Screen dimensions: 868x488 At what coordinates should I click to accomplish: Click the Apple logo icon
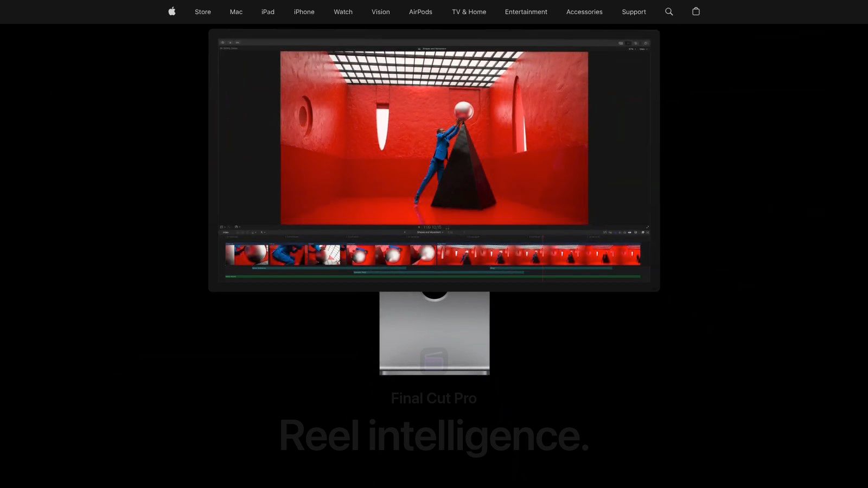coord(171,11)
